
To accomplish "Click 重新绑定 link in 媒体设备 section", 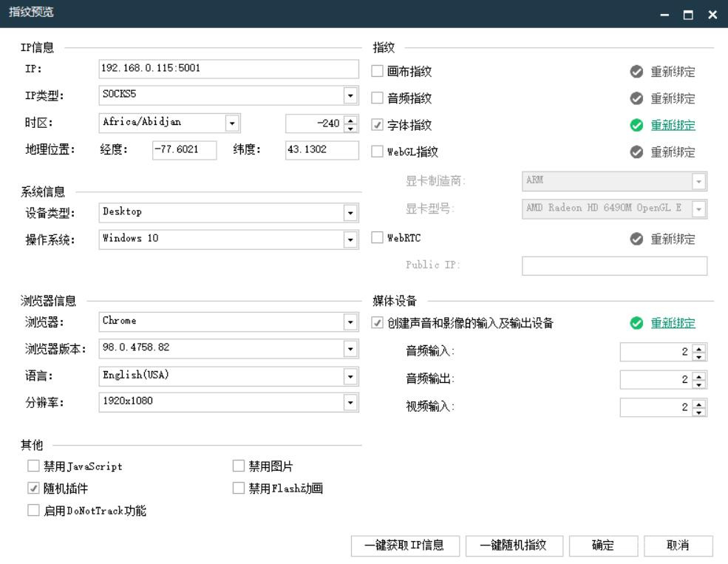I will pyautogui.click(x=673, y=323).
